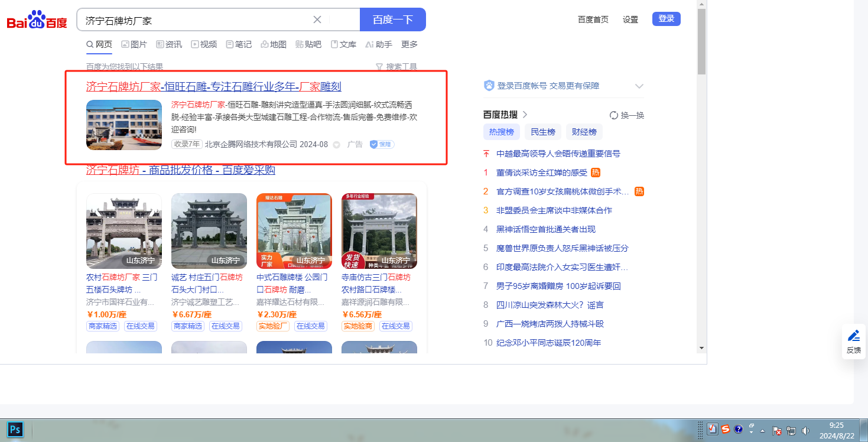The image size is (868, 442).
Task: Click the 百度一下 search button
Action: [x=393, y=19]
